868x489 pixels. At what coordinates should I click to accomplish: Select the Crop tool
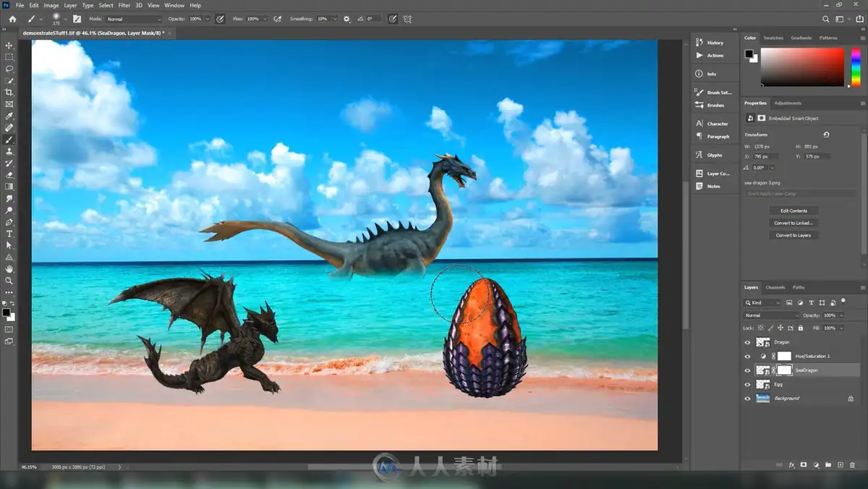pyautogui.click(x=9, y=93)
